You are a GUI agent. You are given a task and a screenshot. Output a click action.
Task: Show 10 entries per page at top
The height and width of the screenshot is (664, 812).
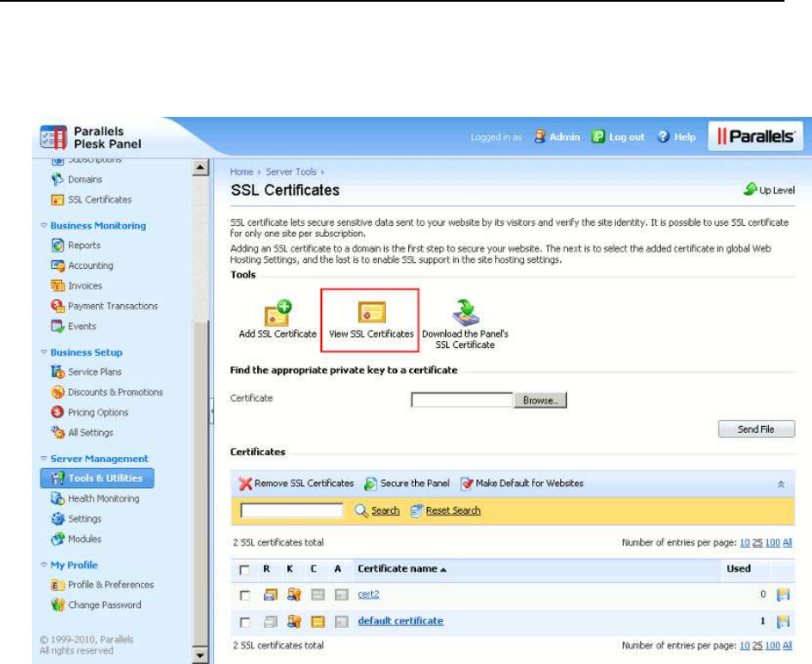(x=745, y=542)
